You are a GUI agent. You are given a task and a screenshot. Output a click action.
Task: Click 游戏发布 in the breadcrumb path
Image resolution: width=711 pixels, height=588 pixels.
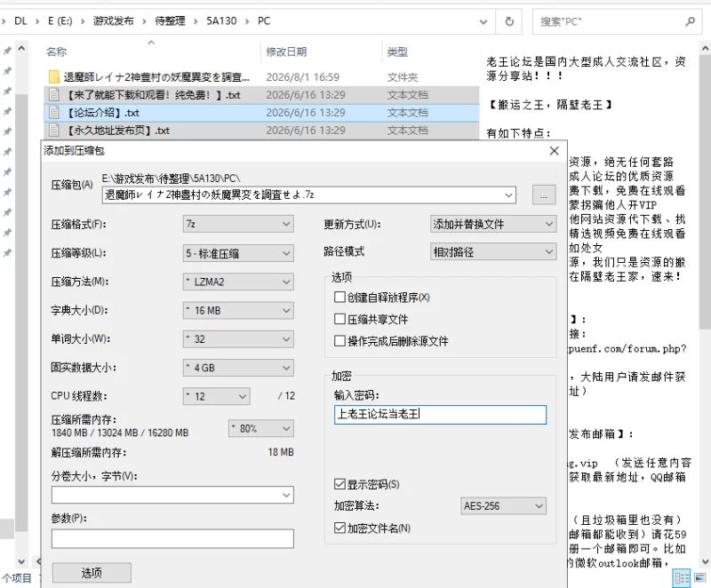114,20
